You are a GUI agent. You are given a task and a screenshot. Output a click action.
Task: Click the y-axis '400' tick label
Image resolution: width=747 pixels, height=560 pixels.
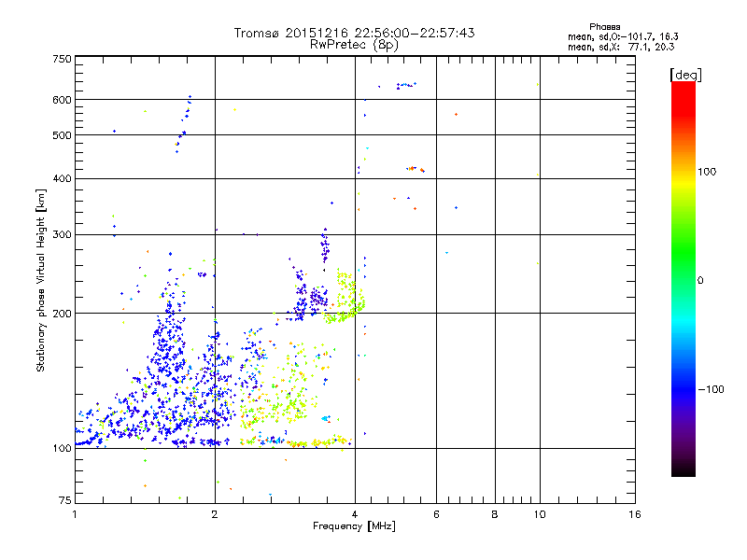(63, 179)
